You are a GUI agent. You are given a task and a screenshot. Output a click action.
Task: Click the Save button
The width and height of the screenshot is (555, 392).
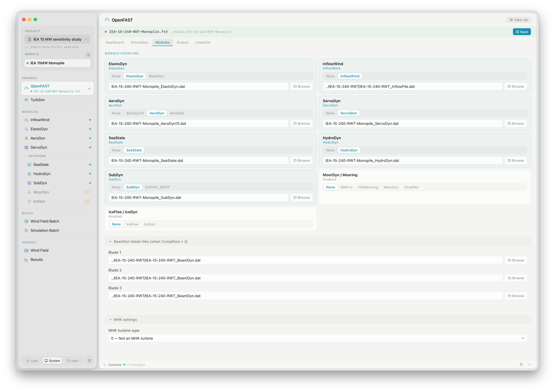[522, 32]
